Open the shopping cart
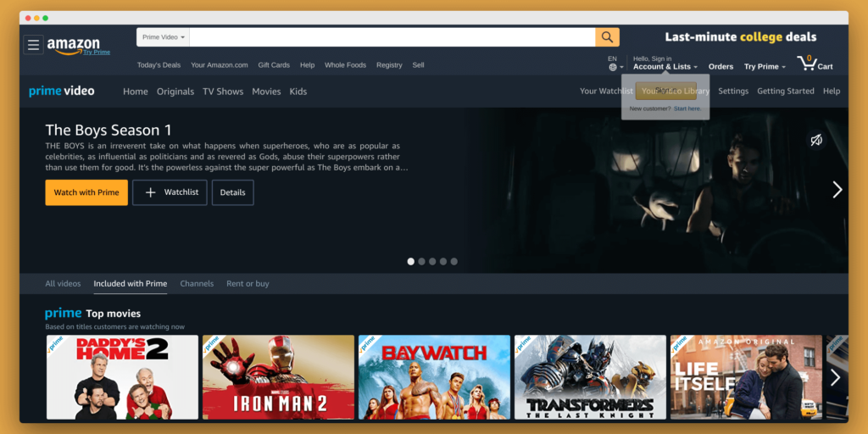This screenshot has height=434, width=868. coord(815,63)
